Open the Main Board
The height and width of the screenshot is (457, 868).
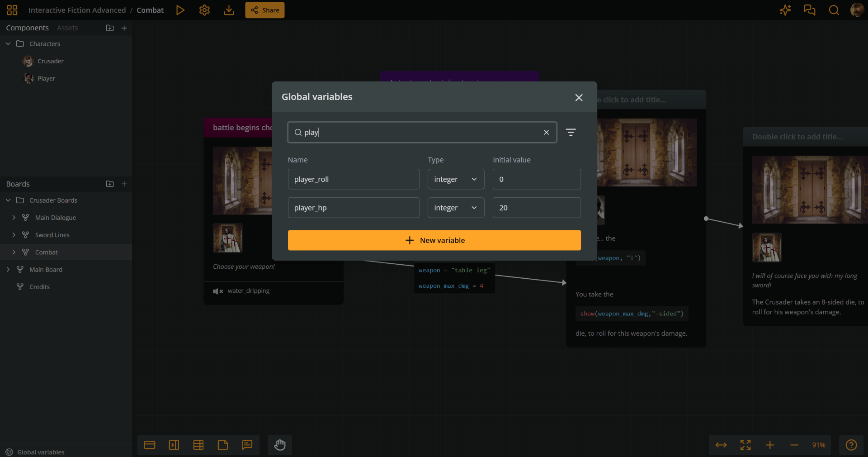pyautogui.click(x=46, y=270)
